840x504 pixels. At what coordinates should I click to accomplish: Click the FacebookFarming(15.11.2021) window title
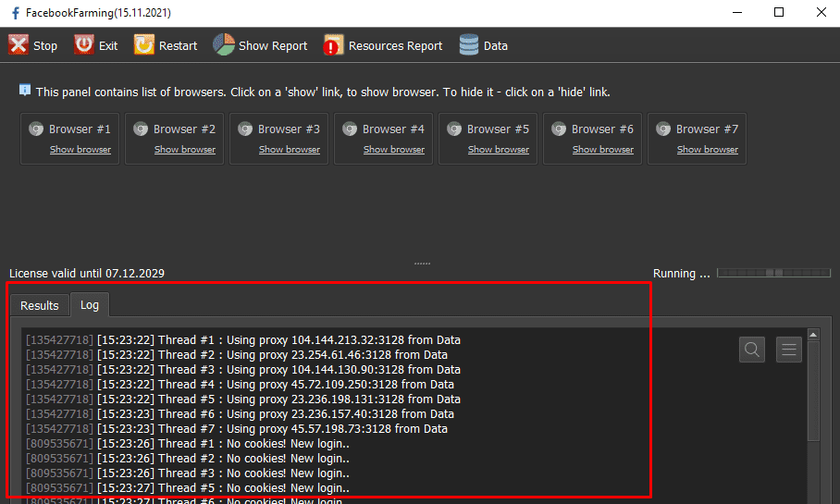[x=98, y=13]
